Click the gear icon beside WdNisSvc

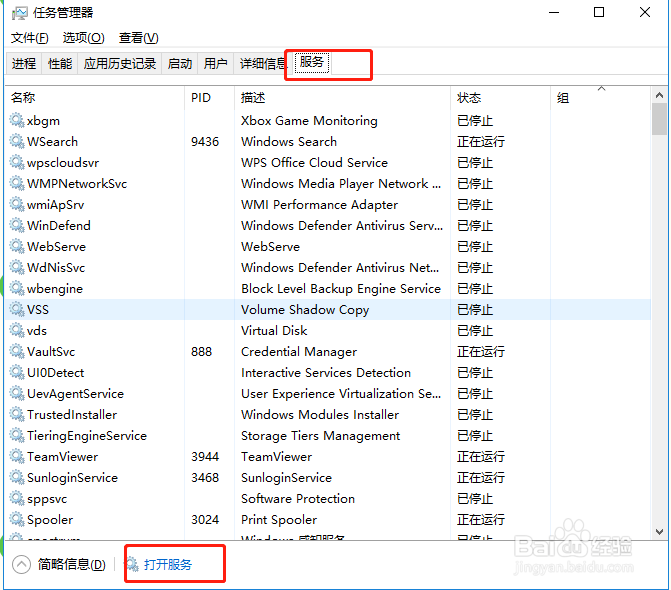pos(17,267)
